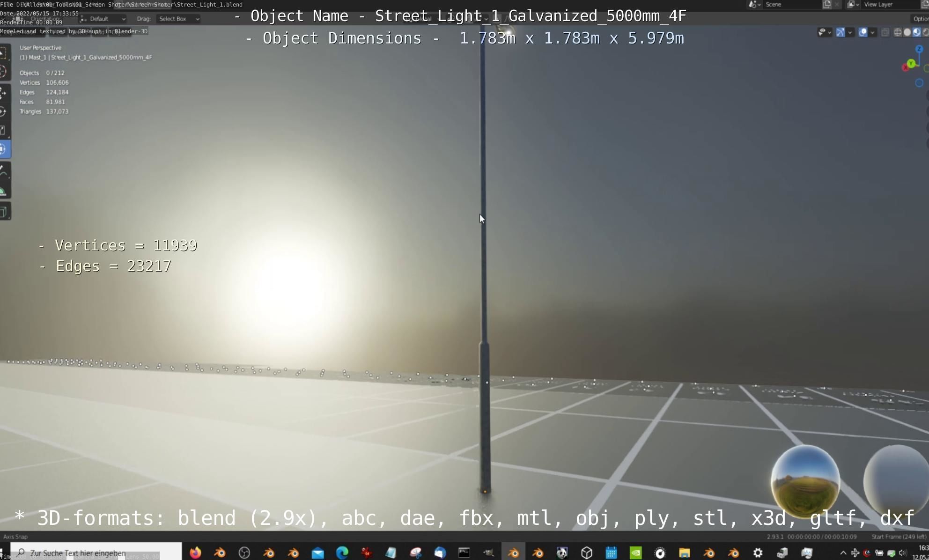This screenshot has height=560, width=929.
Task: Open Firefox from the taskbar
Action: [195, 553]
